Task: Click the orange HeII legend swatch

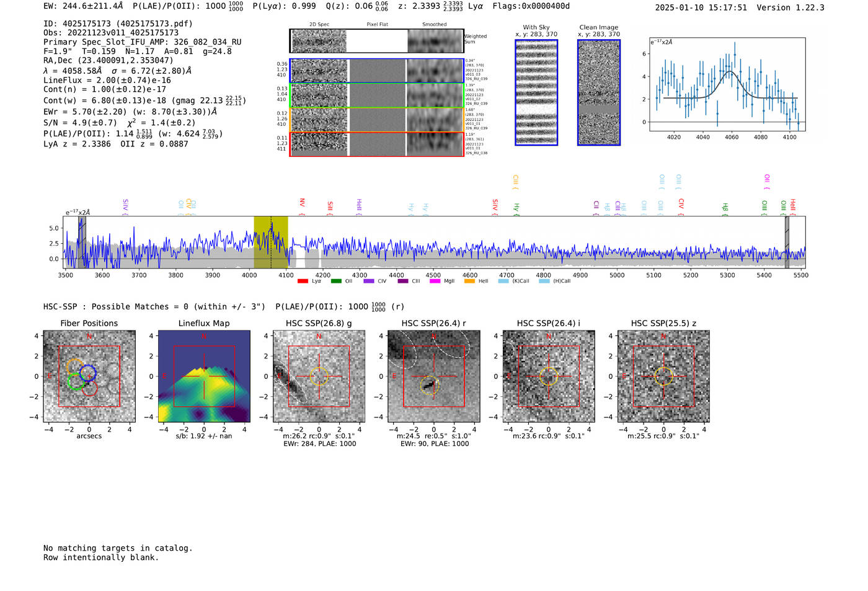Action: coord(469,282)
